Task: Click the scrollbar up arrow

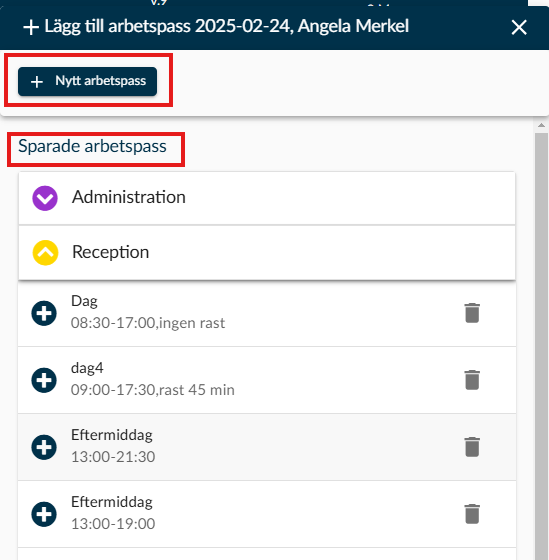Action: tap(541, 125)
